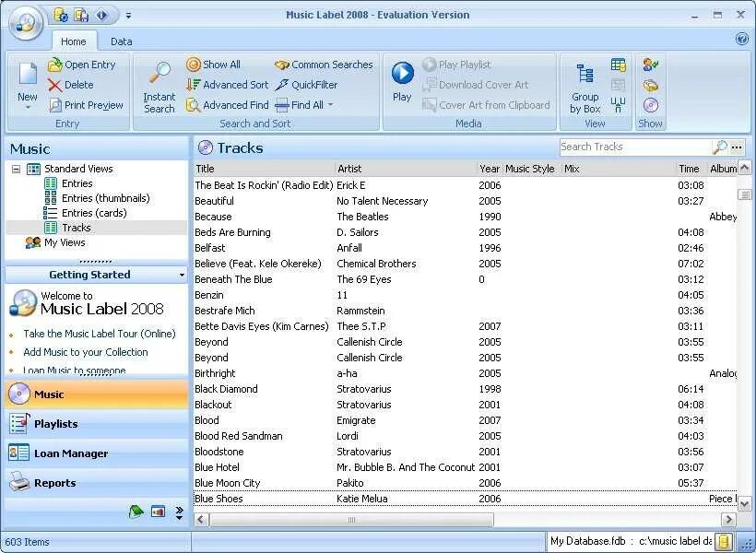The image size is (756, 553).
Task: Select the track 'Beds Are Burning'
Action: click(x=465, y=232)
